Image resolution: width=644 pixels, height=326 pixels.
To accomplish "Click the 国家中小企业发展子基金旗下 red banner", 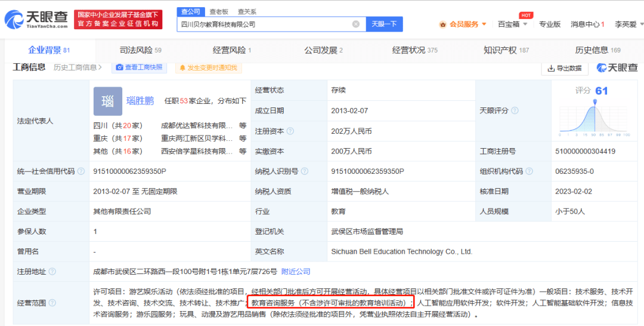I will click(x=118, y=19).
